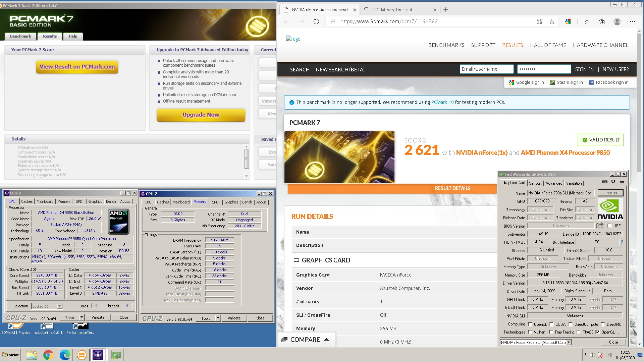Open File Explorer from the taskbar
The image size is (644, 362).
coord(32,355)
